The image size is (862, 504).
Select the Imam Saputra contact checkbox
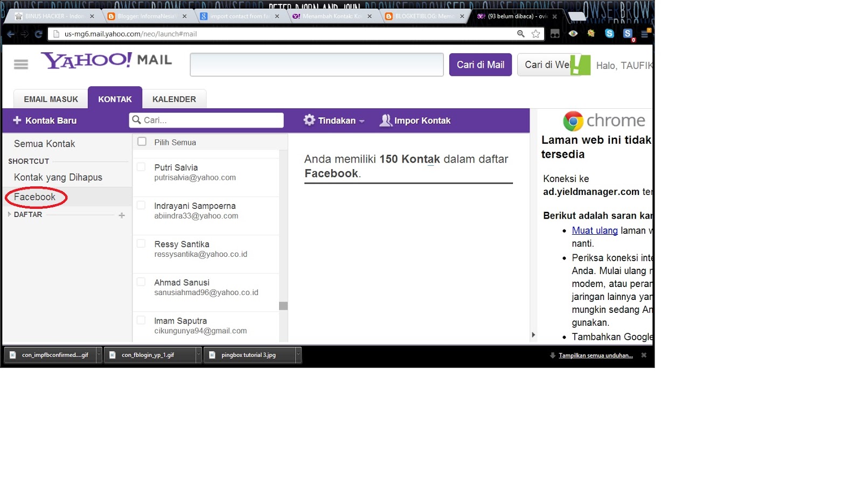141,320
